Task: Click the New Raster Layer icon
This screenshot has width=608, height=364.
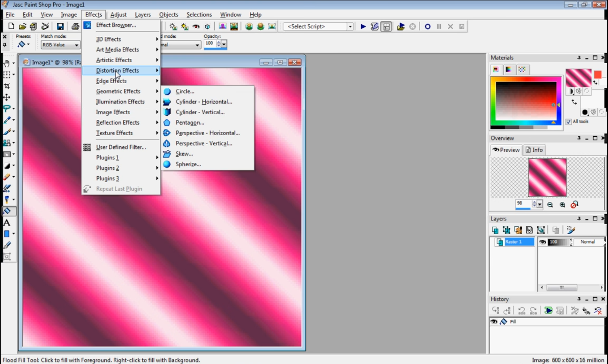Action: [495, 230]
